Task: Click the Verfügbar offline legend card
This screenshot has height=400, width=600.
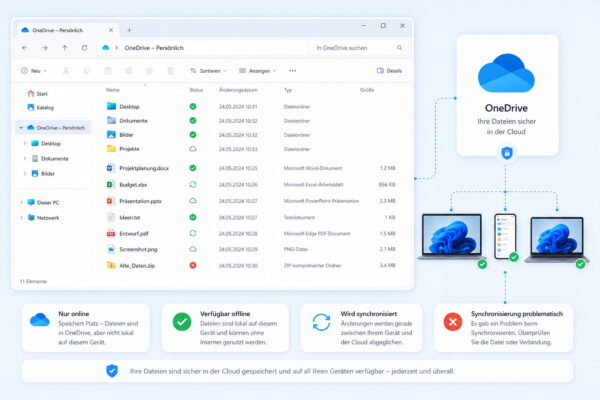Action: tap(225, 328)
